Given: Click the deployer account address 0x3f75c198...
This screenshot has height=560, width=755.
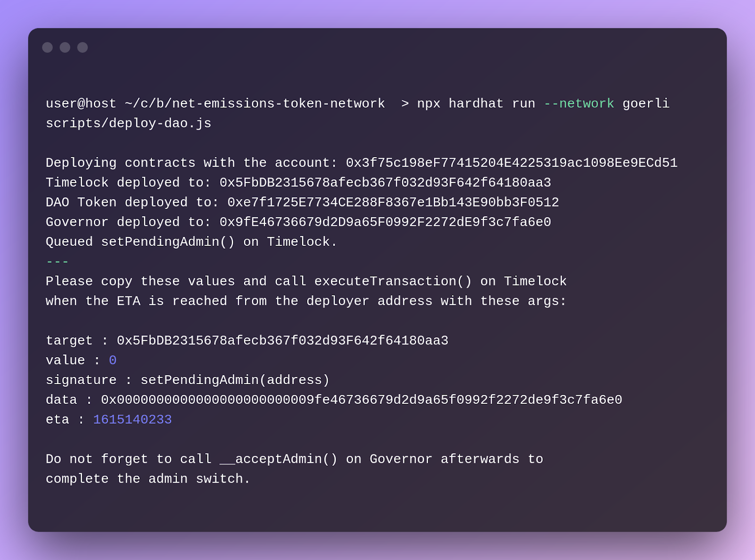Looking at the screenshot, I should tap(512, 163).
